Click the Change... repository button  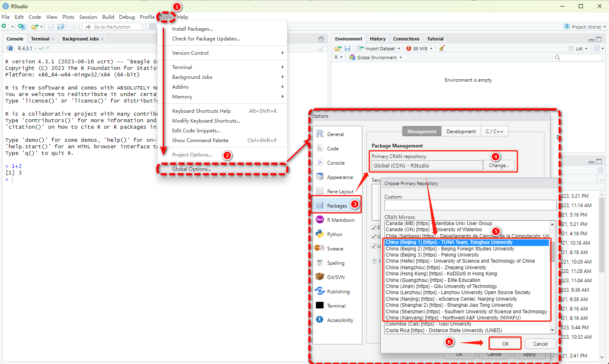pos(499,165)
